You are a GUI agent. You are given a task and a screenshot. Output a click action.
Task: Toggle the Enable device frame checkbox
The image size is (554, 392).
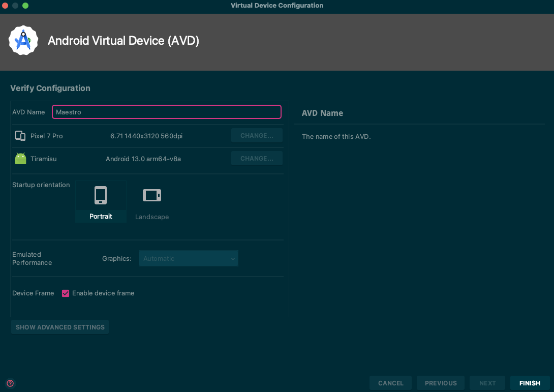click(x=66, y=293)
